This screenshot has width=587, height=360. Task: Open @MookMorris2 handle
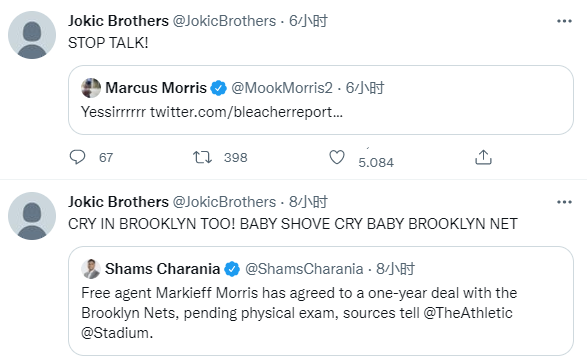click(282, 88)
